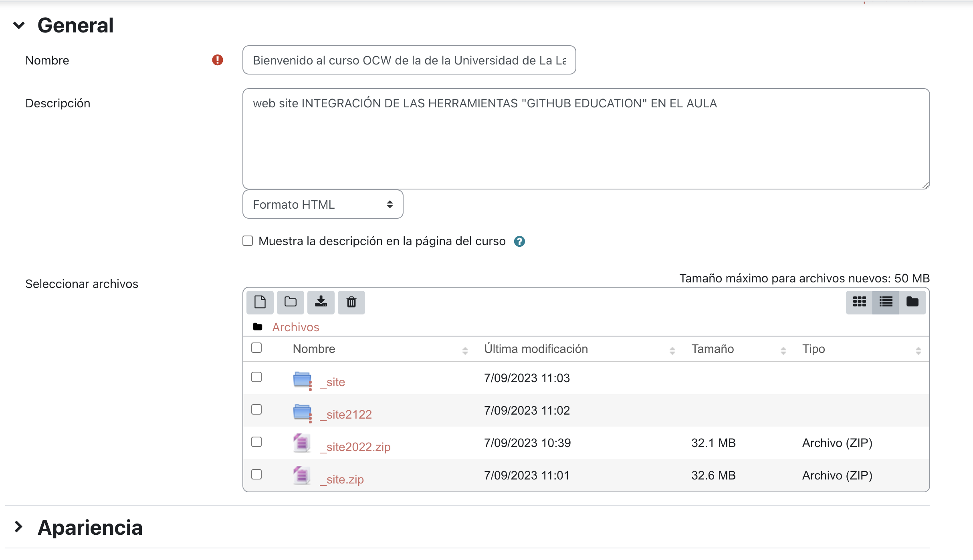The image size is (973, 560).
Task: Click the Tamaño column header
Action: point(713,349)
